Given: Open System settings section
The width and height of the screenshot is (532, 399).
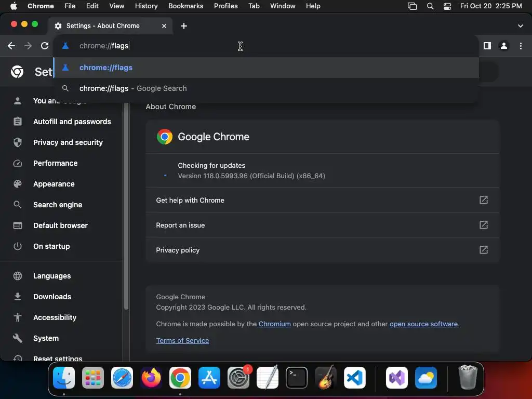Looking at the screenshot, I should 46,338.
